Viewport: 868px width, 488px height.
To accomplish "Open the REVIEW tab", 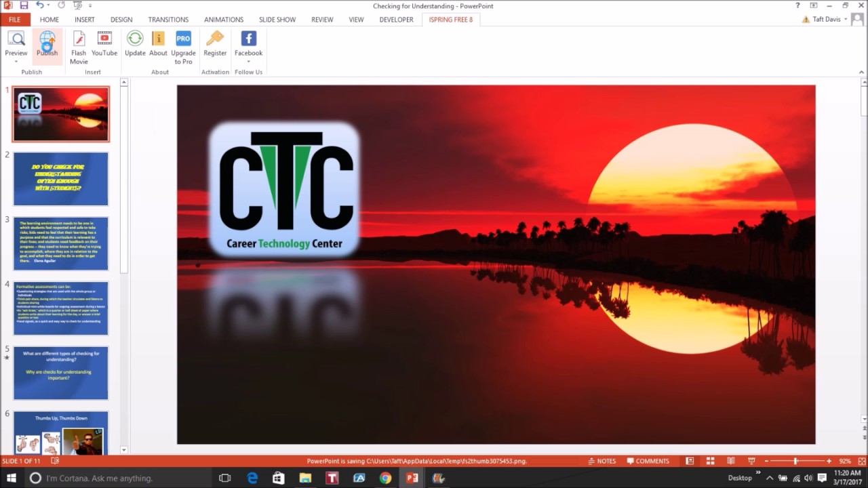I will pyautogui.click(x=322, y=20).
